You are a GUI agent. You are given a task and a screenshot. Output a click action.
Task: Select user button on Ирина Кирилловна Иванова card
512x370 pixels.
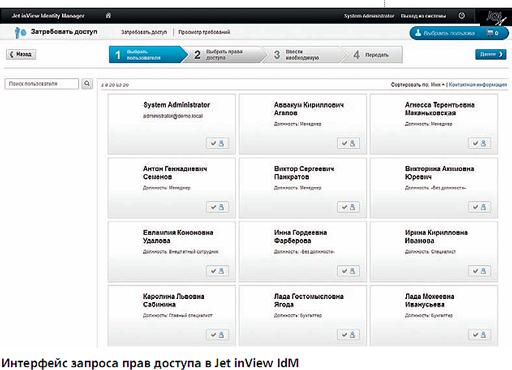click(479, 271)
